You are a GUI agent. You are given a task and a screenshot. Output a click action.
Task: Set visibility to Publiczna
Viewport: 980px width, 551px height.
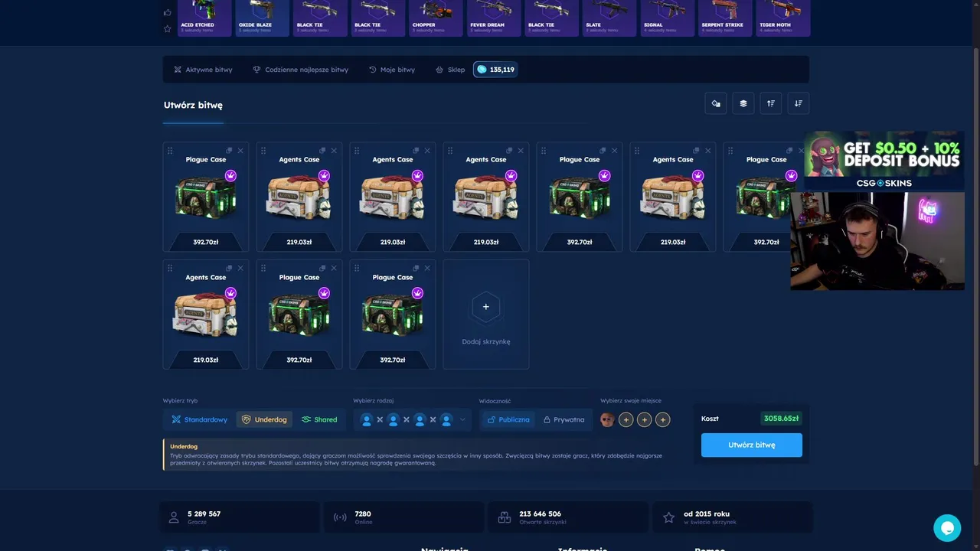pyautogui.click(x=508, y=419)
